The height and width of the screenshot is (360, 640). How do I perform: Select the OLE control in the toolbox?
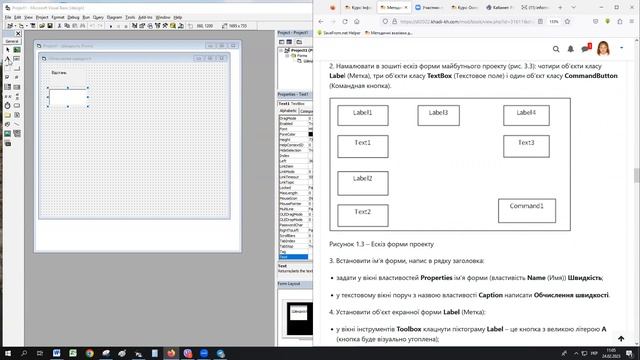tap(7, 143)
